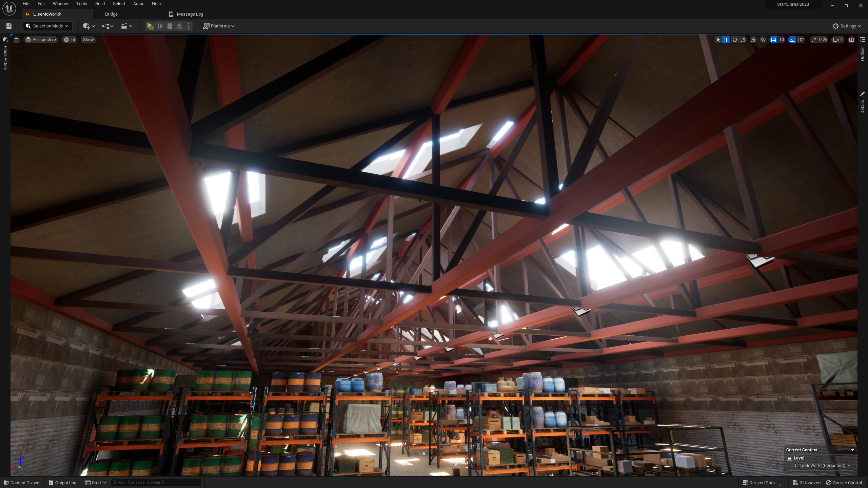Viewport: 868px width, 488px height.
Task: Open the viewport layout maximize icon
Action: tap(851, 40)
